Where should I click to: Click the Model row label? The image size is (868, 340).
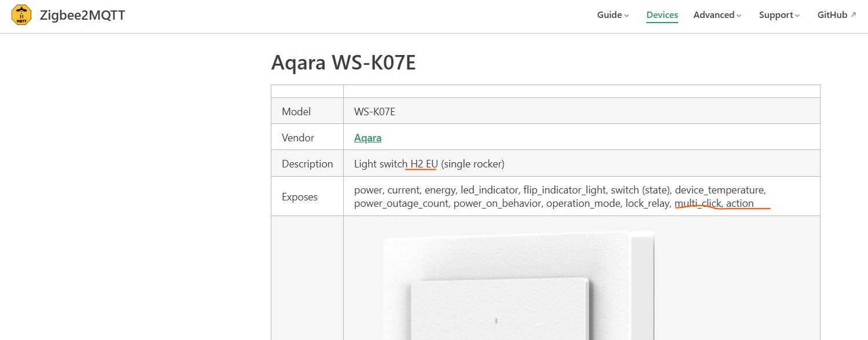[x=296, y=112]
